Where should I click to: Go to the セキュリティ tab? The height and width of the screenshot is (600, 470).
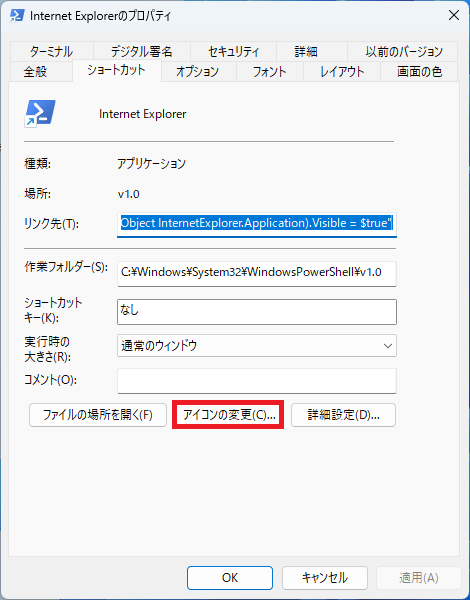pos(233,51)
